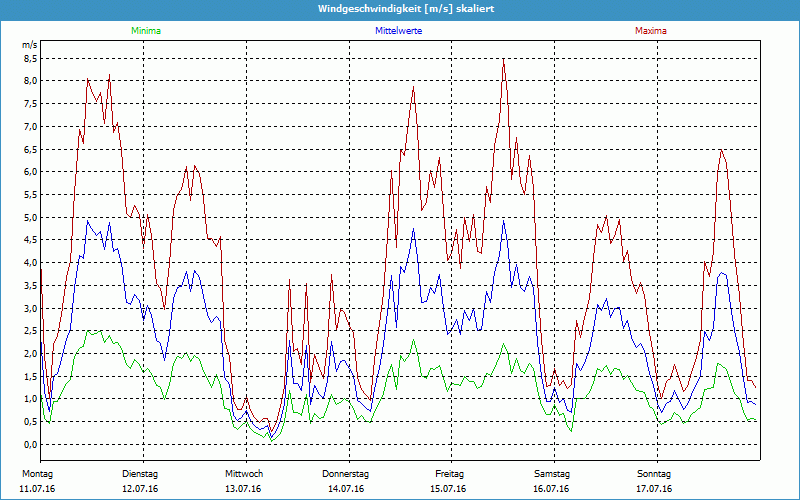Click the 8,0 y-axis value

click(x=31, y=81)
